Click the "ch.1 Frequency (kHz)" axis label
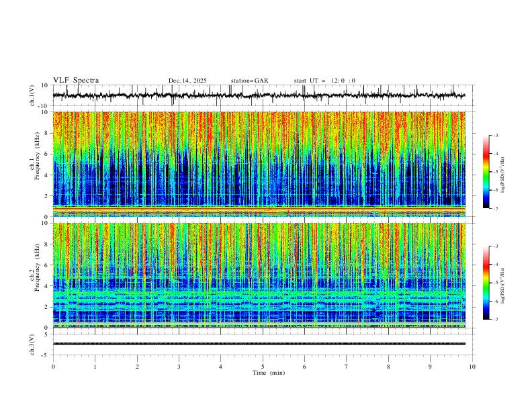Viewport: 532px width, 411px height. click(35, 156)
